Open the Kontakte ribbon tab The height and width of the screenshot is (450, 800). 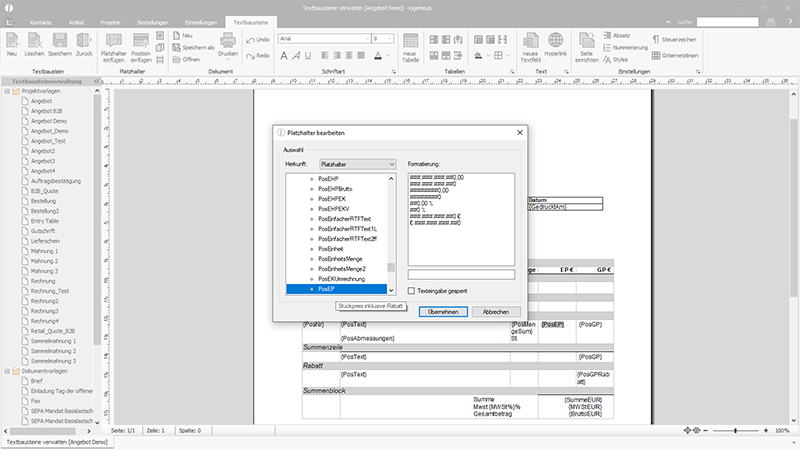41,22
